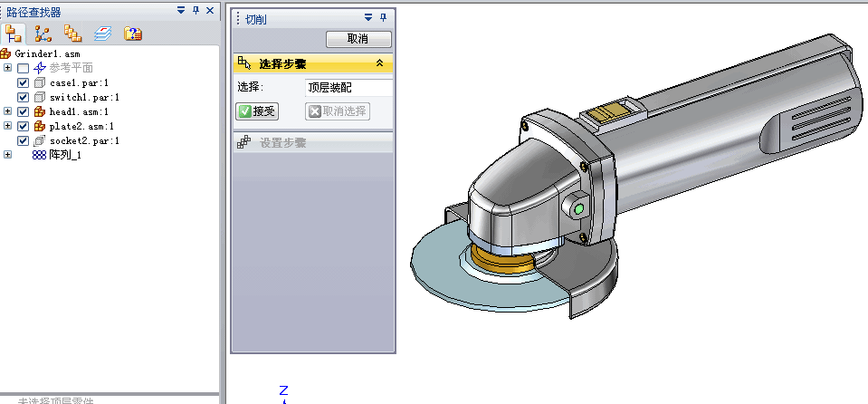The width and height of the screenshot is (868, 404).
Task: Open the 路径查找器 panel options dropdown
Action: (x=181, y=11)
